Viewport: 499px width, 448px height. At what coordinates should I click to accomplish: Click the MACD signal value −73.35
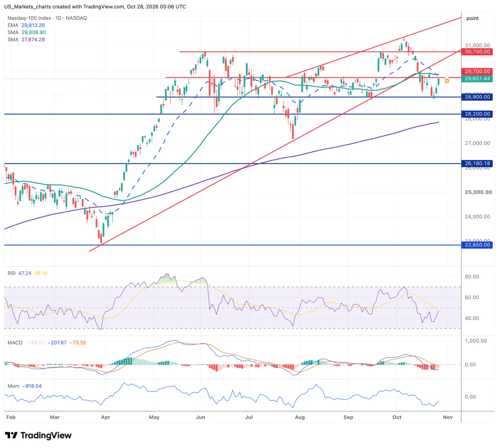(x=78, y=342)
